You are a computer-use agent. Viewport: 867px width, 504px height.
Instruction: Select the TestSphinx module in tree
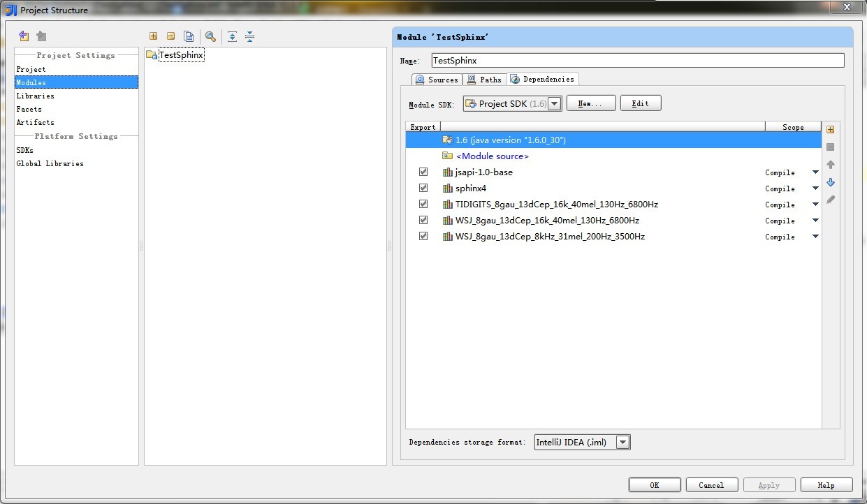point(181,55)
